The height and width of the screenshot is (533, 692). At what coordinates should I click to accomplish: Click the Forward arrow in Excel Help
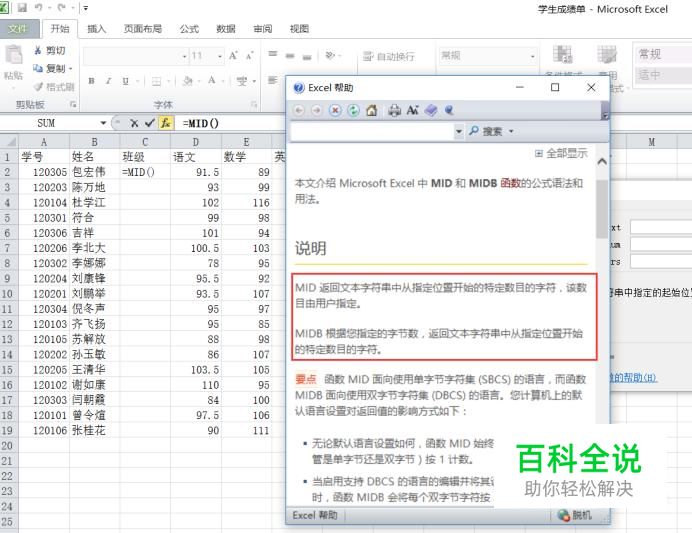pos(316,110)
